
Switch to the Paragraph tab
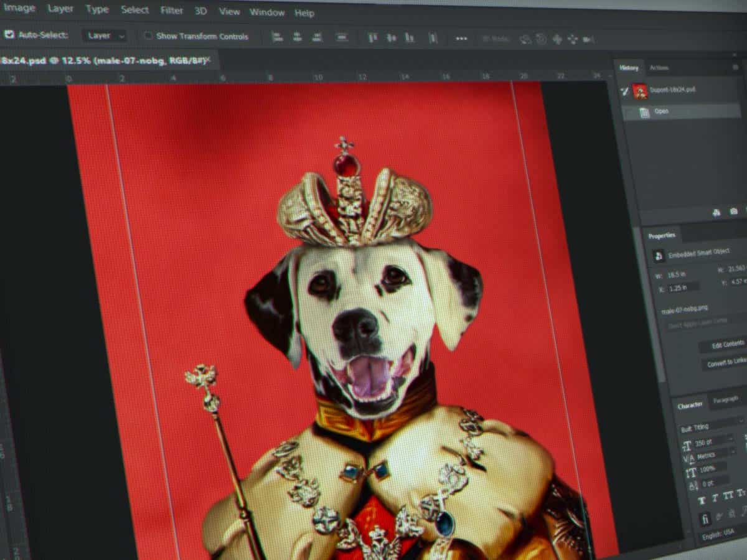point(725,399)
